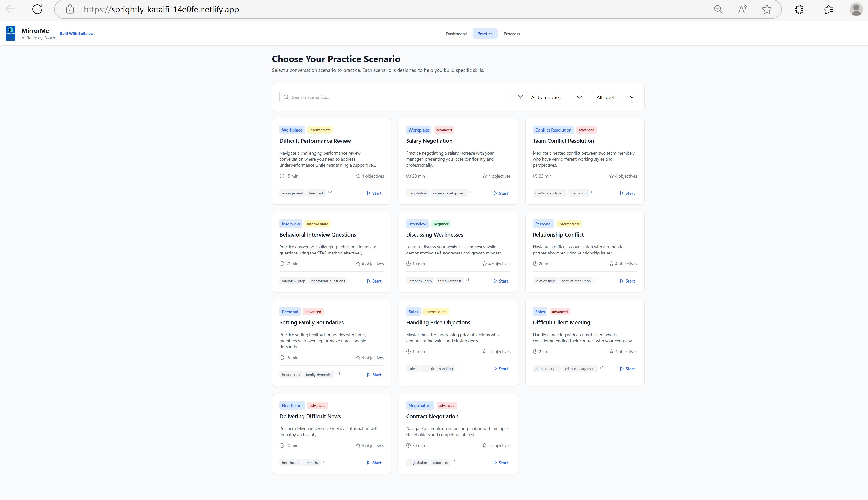
Task: Click the Search scenarios input field
Action: tap(395, 97)
